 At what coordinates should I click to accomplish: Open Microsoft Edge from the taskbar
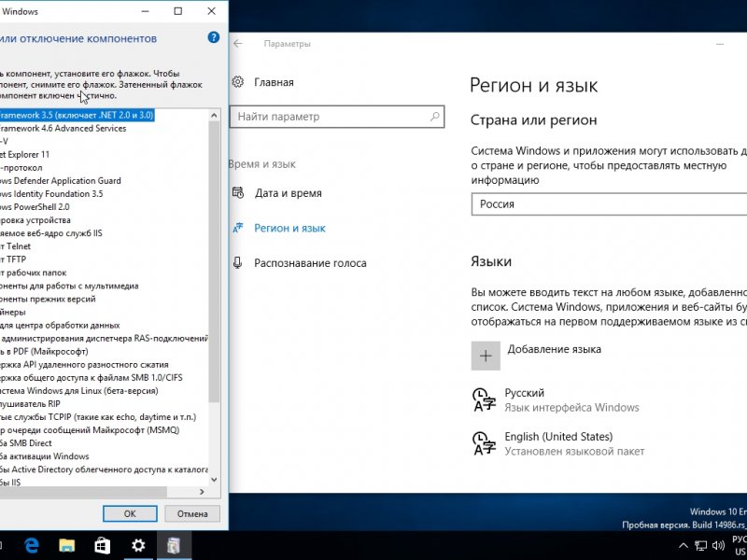[32, 545]
